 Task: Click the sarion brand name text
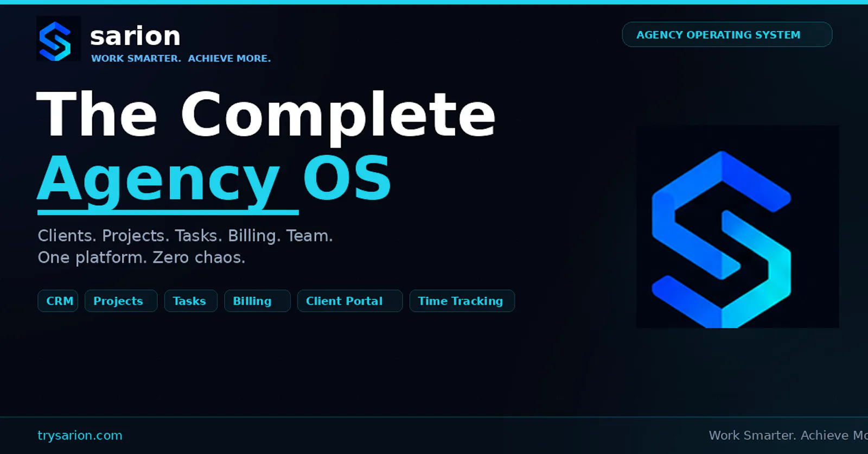(135, 36)
